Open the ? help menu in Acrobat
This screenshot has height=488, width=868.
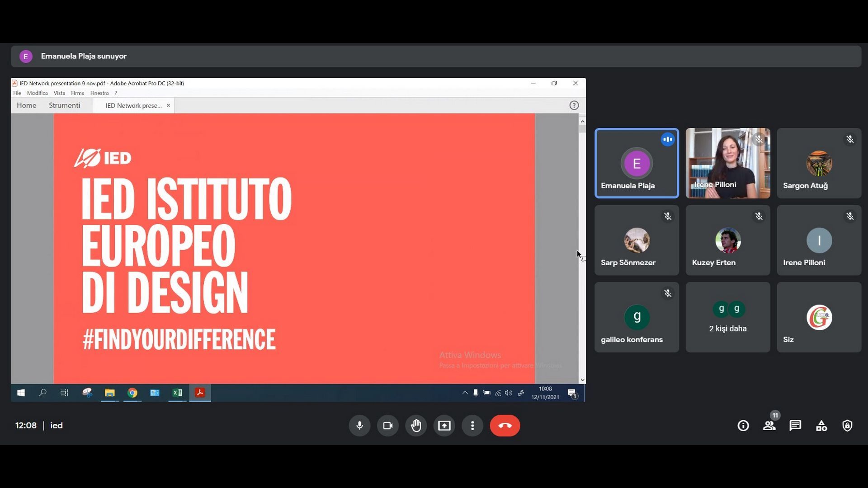(116, 93)
